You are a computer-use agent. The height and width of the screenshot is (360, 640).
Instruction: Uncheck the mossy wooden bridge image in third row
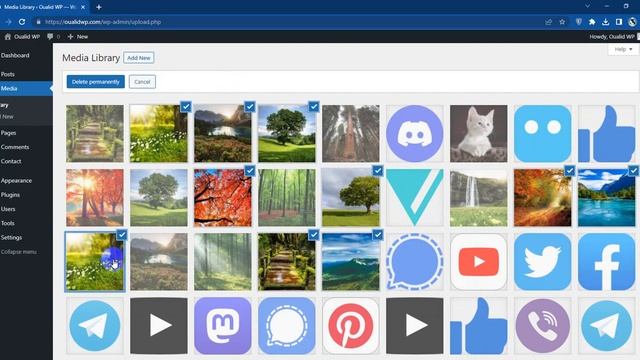(314, 235)
